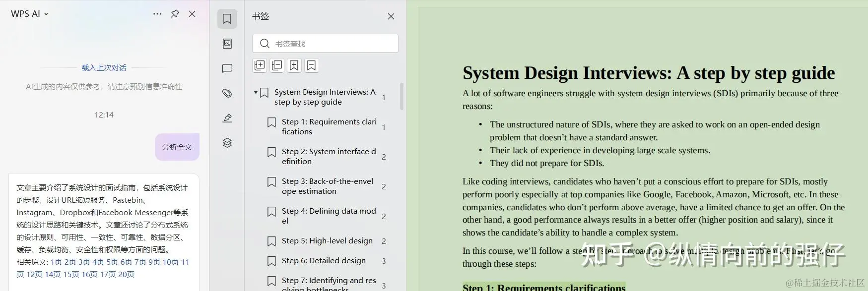Expand all bookmarks with the plus icon
The width and height of the screenshot is (868, 291).
pyautogui.click(x=260, y=65)
